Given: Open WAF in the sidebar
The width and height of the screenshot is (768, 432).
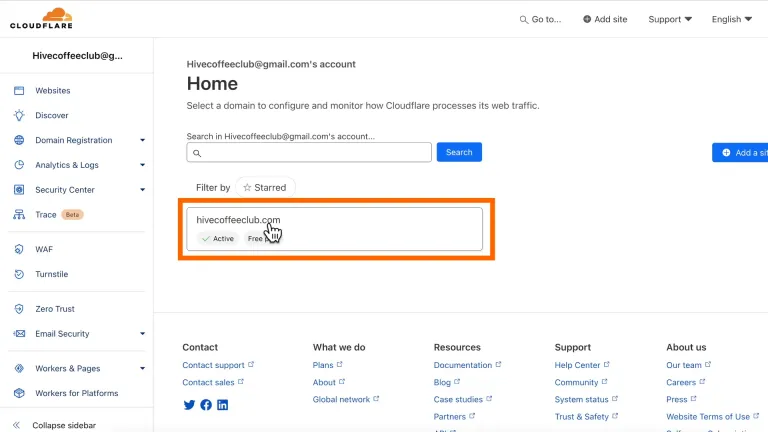Looking at the screenshot, I should click(44, 249).
